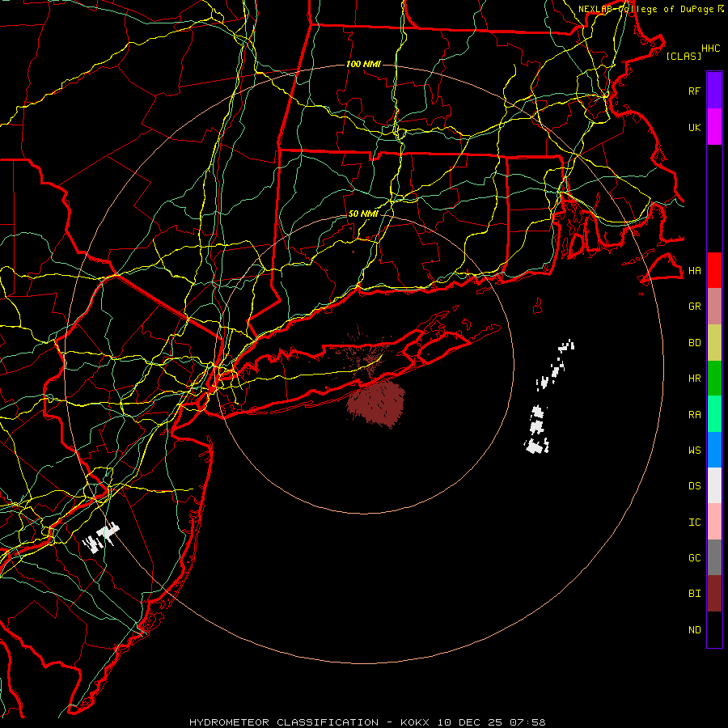
Task: Click the GC legend label
Action: point(694,558)
